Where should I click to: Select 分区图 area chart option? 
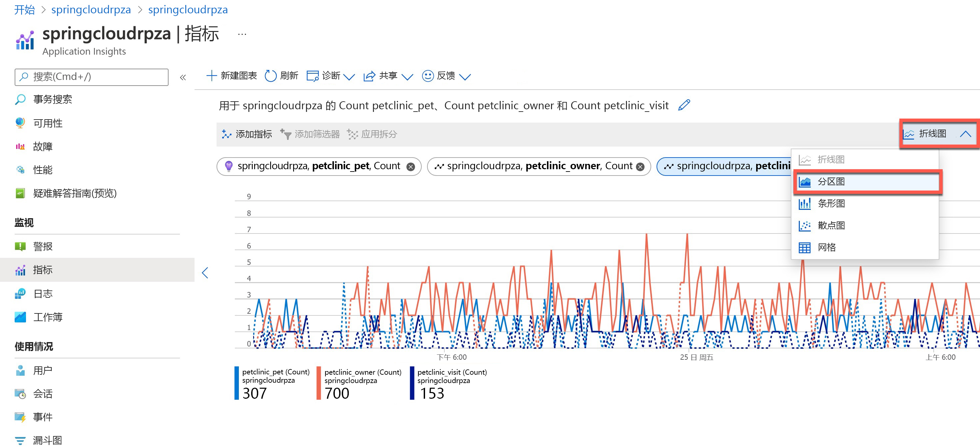pyautogui.click(x=831, y=182)
